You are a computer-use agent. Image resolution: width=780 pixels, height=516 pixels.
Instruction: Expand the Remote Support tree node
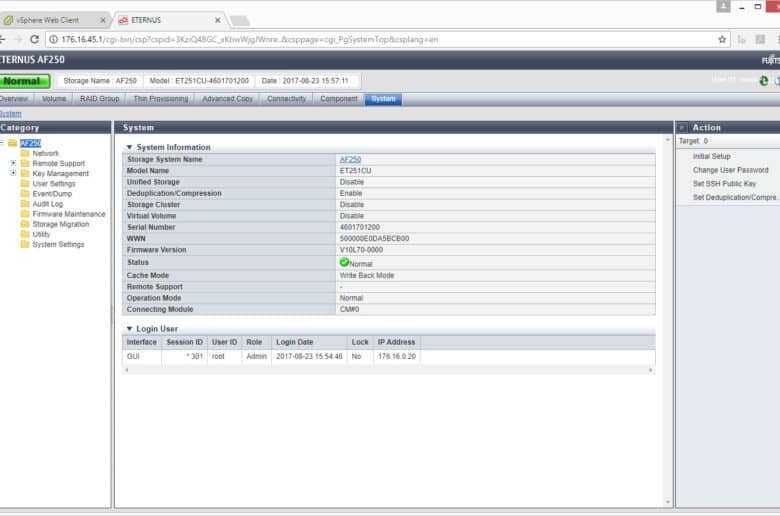point(13,163)
